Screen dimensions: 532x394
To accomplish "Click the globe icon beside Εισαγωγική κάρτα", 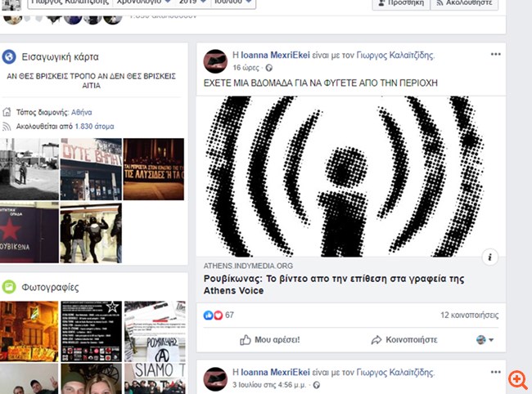I will (x=9, y=57).
